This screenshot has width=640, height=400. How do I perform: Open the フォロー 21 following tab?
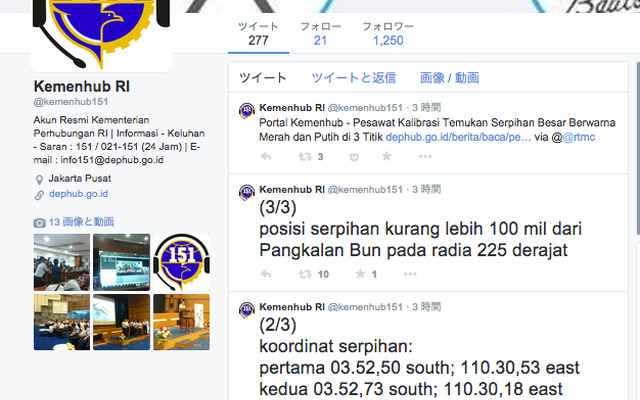tap(320, 33)
